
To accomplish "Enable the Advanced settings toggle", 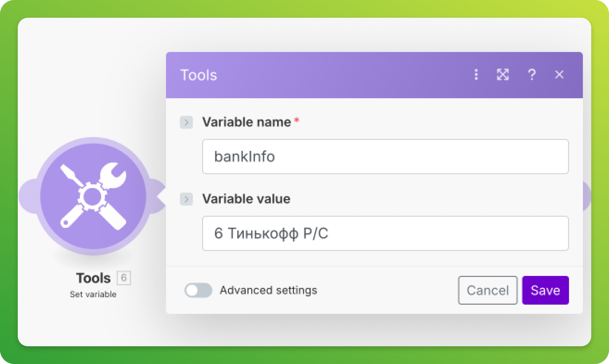I will [198, 290].
